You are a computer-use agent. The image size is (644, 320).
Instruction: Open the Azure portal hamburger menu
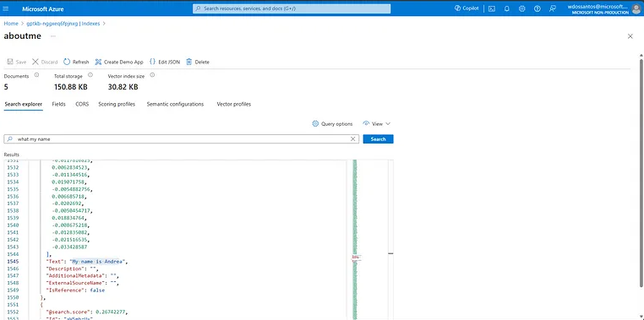[5, 8]
